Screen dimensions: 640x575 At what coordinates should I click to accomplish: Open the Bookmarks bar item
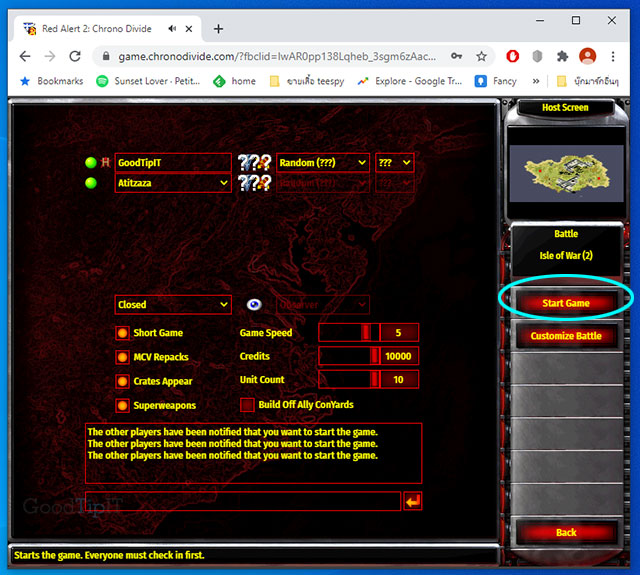pos(52,81)
